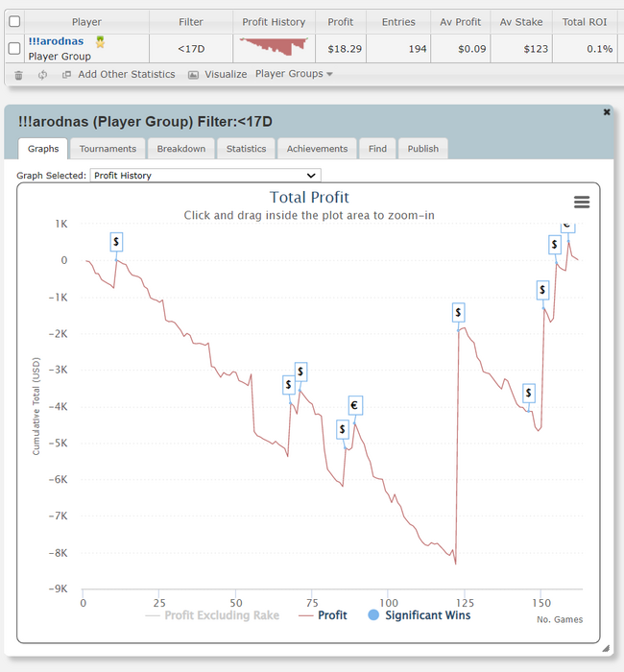Close the player graph panel
This screenshot has width=624, height=672.
coord(607,112)
